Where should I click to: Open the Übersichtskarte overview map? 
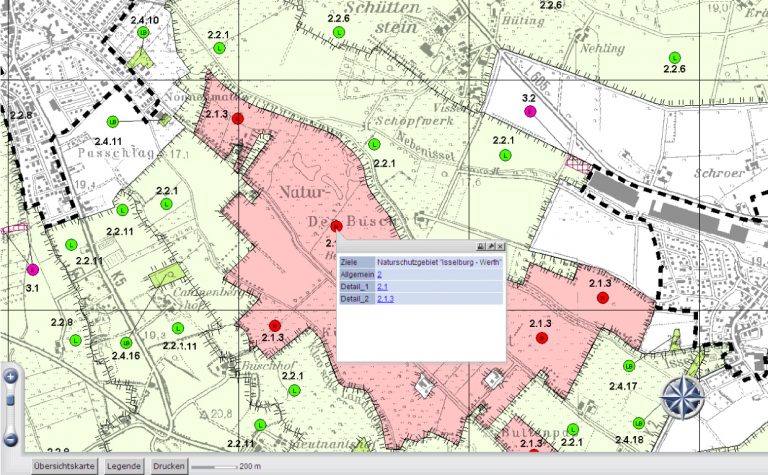(x=64, y=466)
